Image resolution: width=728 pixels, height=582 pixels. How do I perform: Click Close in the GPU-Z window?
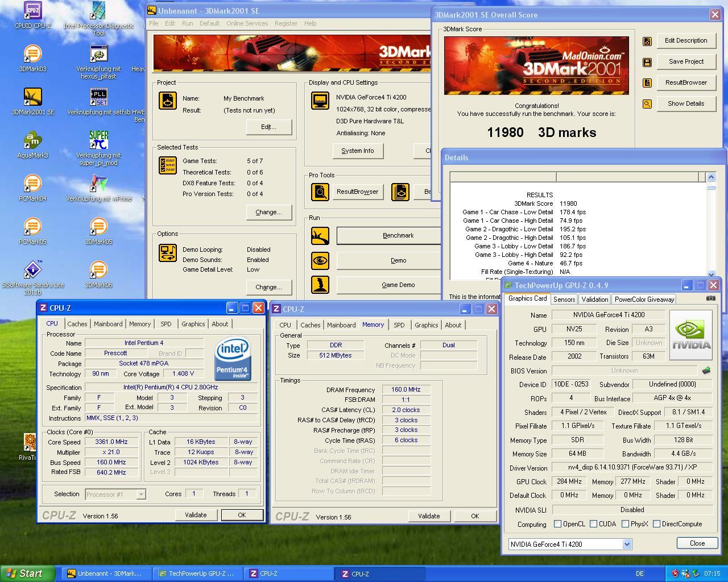pyautogui.click(x=697, y=543)
